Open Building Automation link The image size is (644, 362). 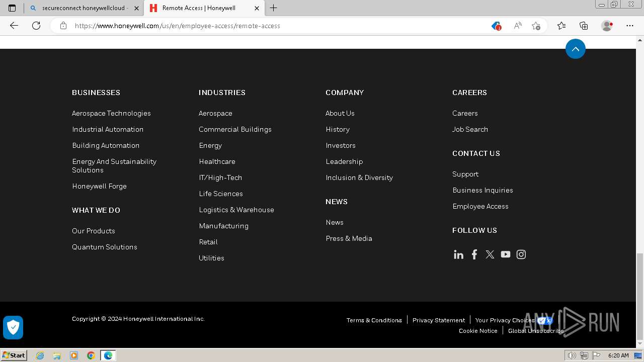coord(106,145)
